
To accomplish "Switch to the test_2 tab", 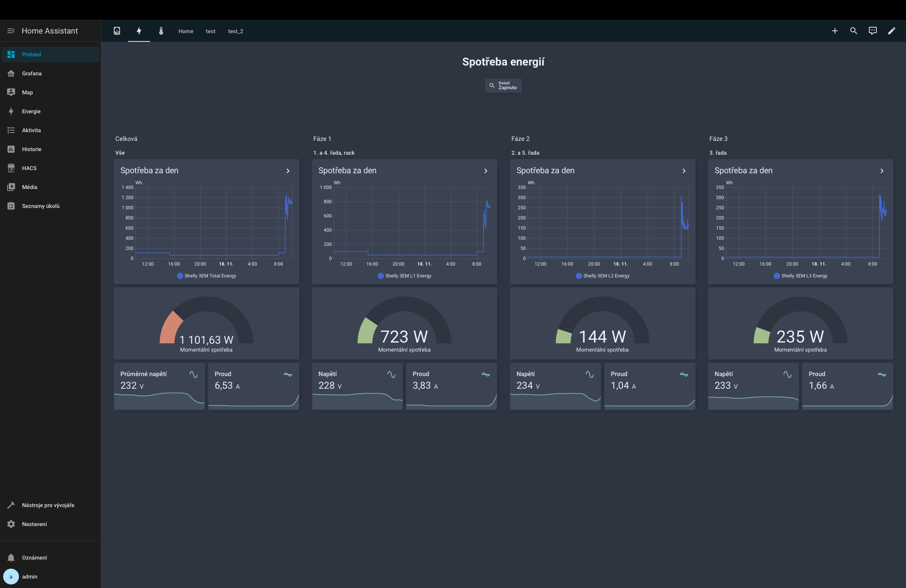I will 235,31.
